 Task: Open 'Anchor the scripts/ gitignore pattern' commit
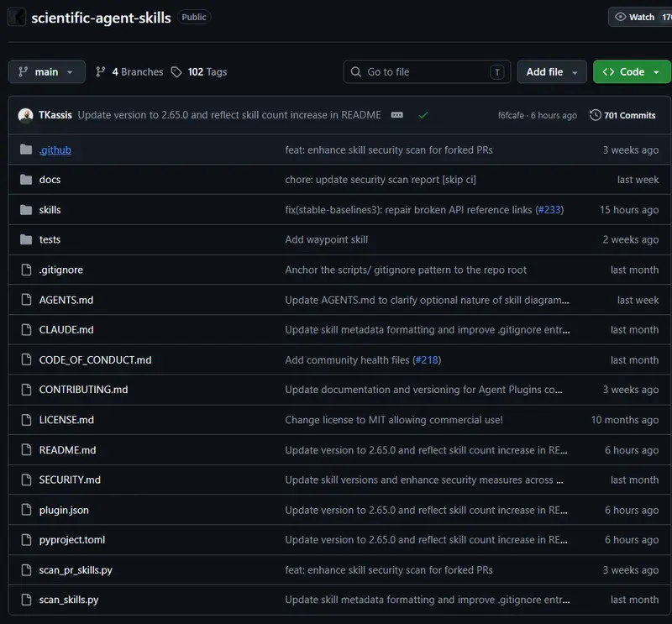(406, 270)
